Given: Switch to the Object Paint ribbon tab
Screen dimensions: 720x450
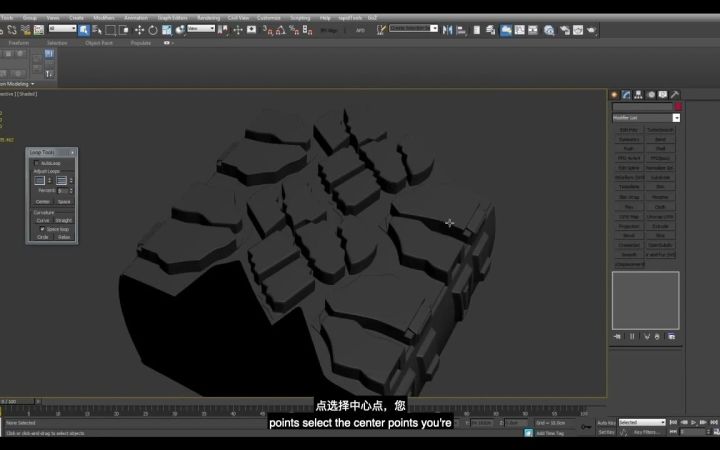Looking at the screenshot, I should point(99,43).
